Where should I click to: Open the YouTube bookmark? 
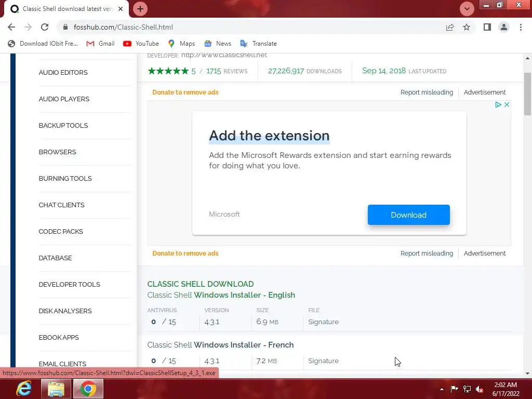pos(141,44)
